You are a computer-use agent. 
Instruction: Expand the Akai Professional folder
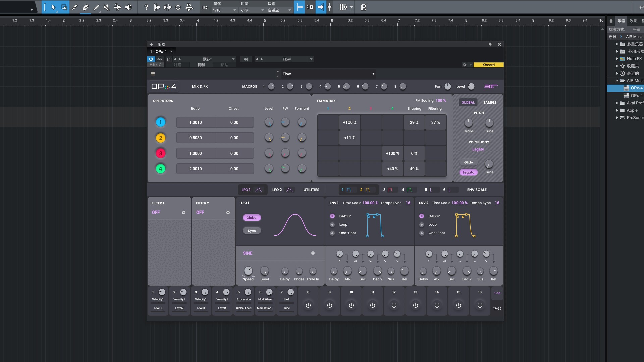click(x=617, y=103)
